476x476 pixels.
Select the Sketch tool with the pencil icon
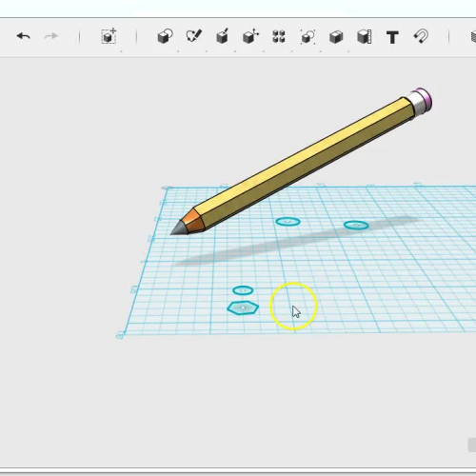(x=193, y=36)
